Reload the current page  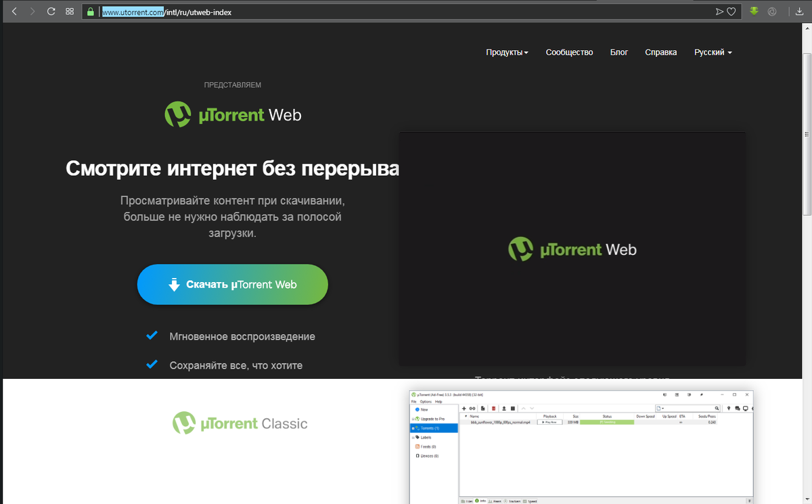coord(51,12)
